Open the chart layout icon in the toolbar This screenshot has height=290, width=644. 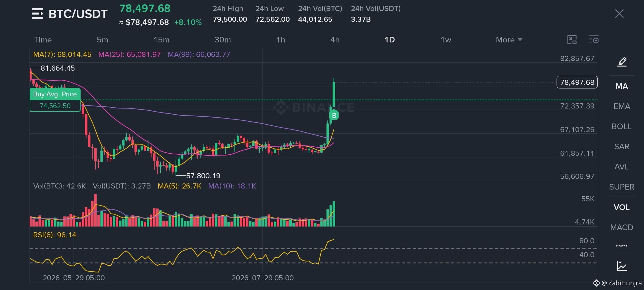572,40
